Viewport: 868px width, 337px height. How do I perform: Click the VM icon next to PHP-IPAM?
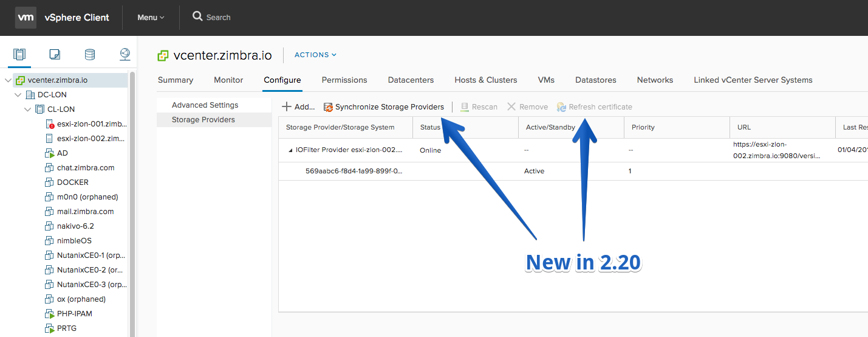pos(50,314)
